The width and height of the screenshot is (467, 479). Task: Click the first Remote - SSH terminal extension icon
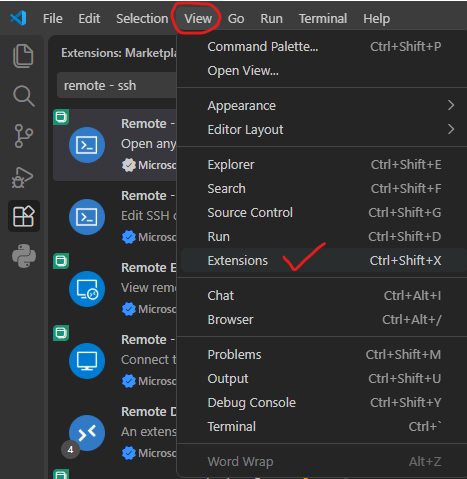coord(87,145)
